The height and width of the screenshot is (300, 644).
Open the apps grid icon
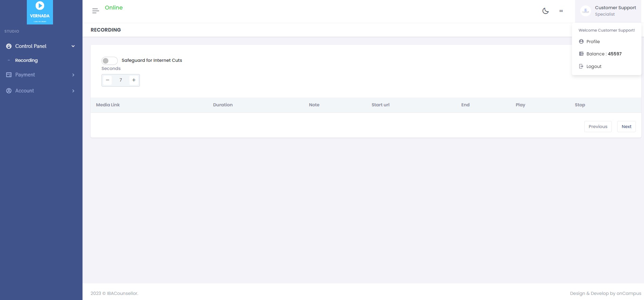(x=561, y=11)
